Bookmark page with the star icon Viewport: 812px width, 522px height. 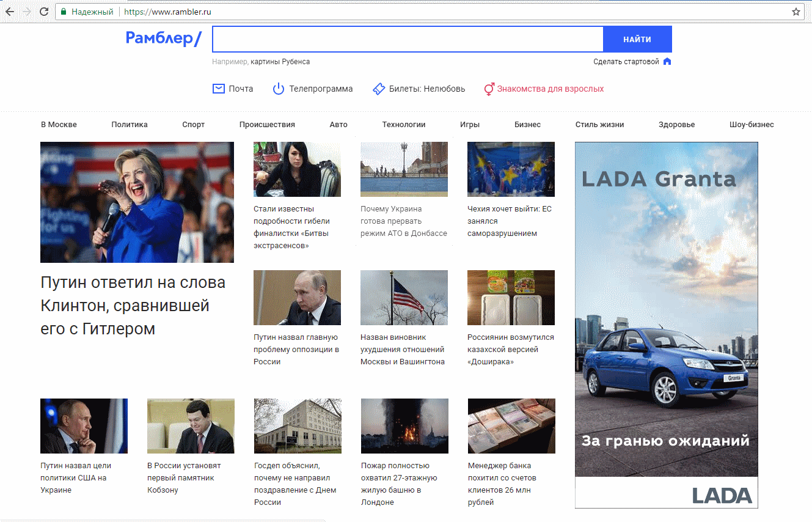[x=796, y=12]
